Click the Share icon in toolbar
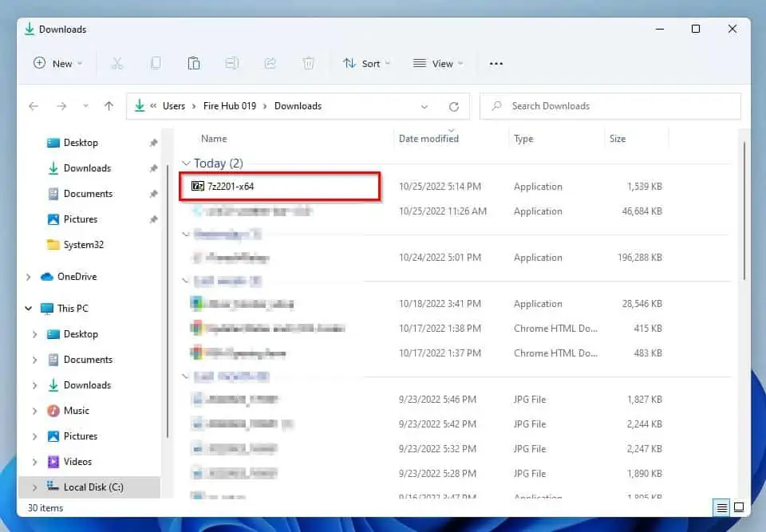Screen dimensions: 766x532 pyautogui.click(x=270, y=64)
